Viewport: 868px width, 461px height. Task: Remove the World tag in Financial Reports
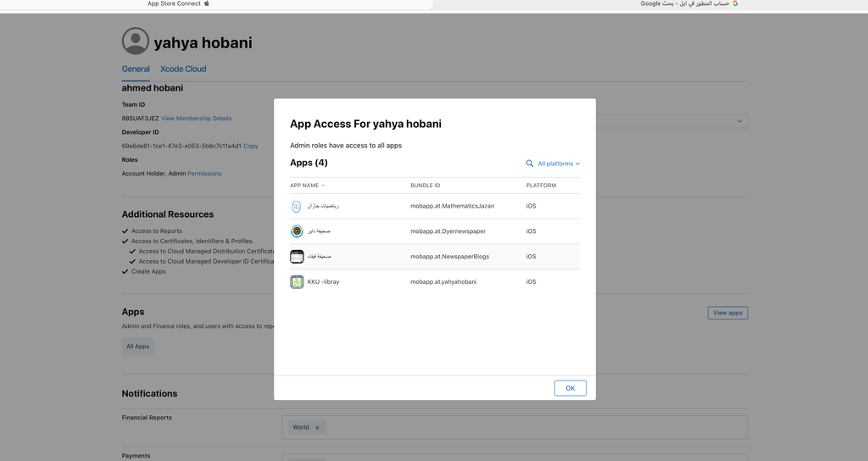317,427
